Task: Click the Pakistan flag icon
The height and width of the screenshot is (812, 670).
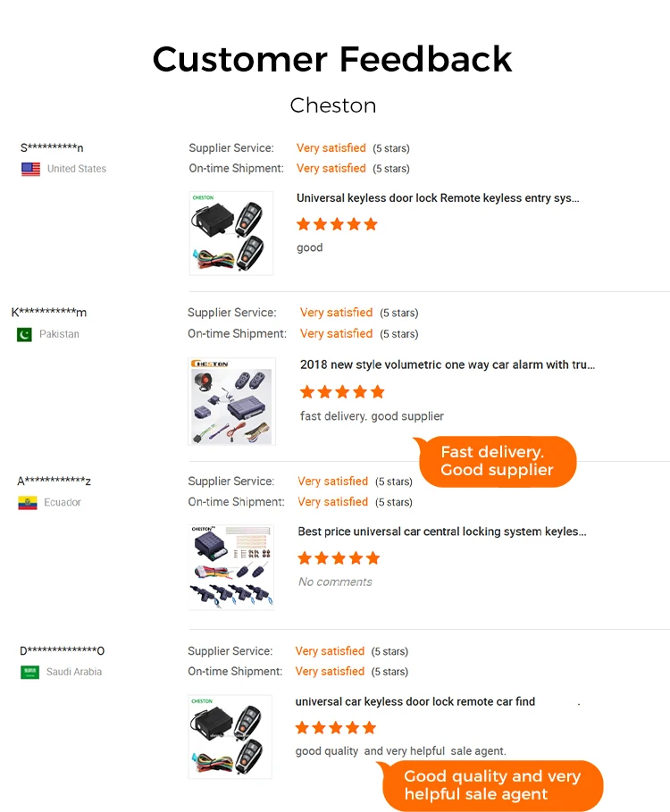Action: tap(24, 334)
